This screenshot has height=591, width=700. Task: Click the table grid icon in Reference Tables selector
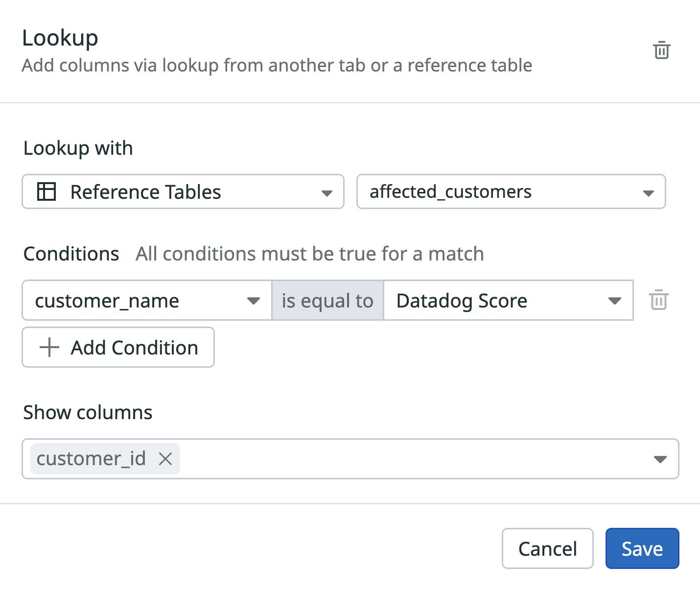[x=47, y=192]
